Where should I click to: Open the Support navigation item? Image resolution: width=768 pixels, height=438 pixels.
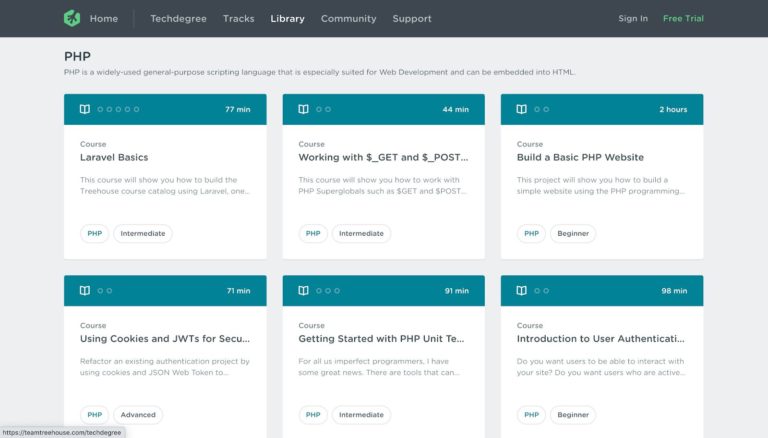pyautogui.click(x=412, y=19)
